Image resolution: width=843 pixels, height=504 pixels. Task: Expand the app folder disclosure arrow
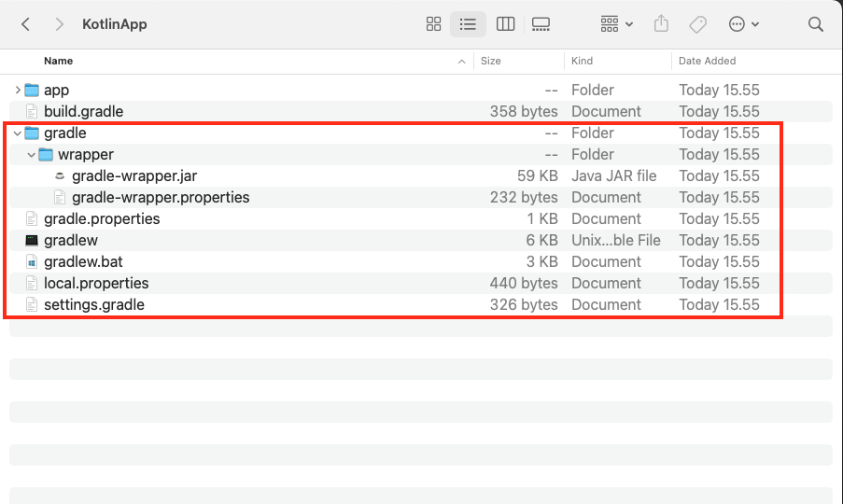18,90
